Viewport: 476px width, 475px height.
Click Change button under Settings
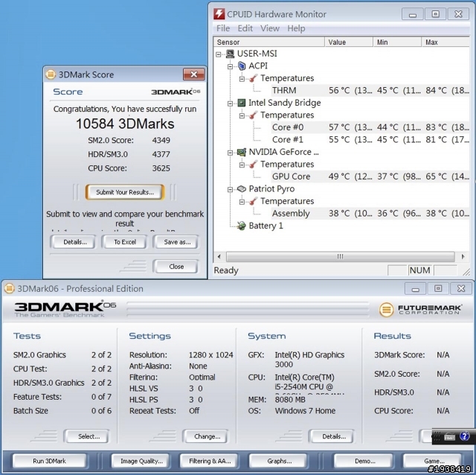click(206, 436)
